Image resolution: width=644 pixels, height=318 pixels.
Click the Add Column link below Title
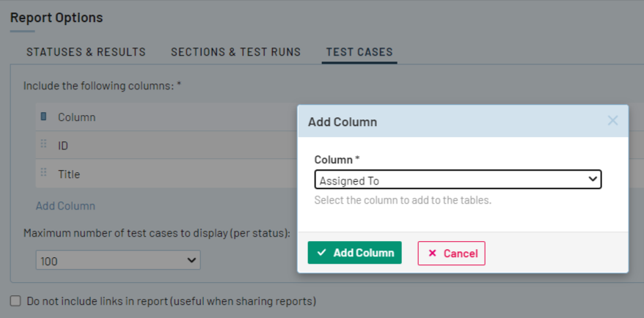(65, 206)
